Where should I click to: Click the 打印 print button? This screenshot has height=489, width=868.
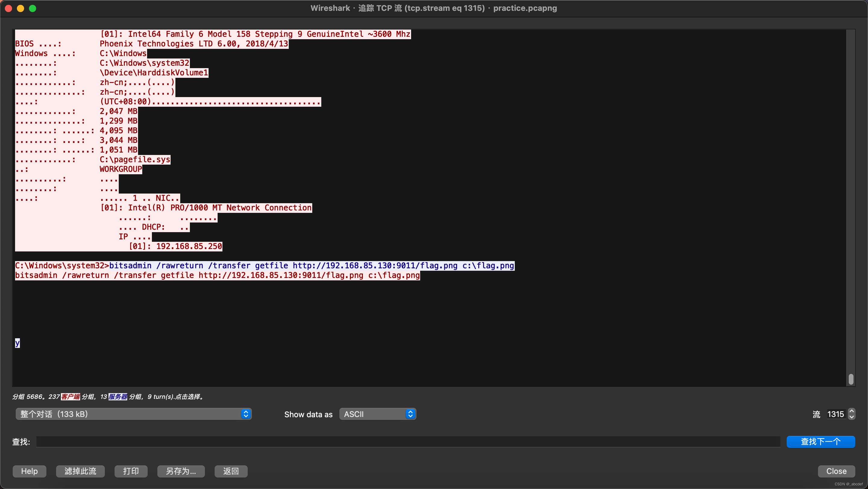point(131,471)
